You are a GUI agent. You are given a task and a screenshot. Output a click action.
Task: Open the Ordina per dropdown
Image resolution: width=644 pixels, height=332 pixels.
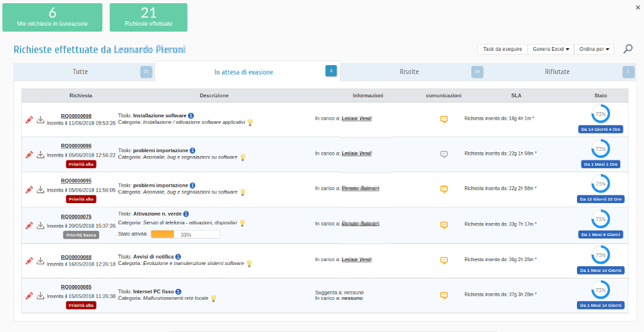pos(594,49)
